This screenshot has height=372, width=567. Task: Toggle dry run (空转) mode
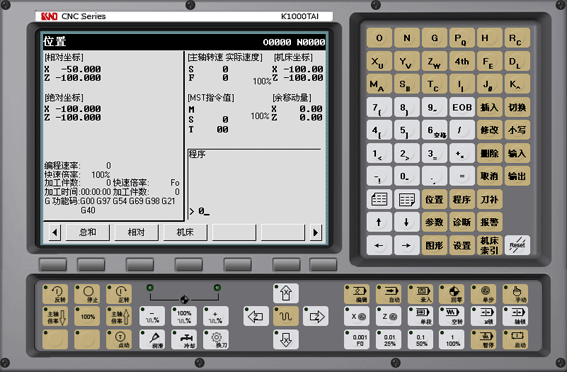tap(452, 316)
